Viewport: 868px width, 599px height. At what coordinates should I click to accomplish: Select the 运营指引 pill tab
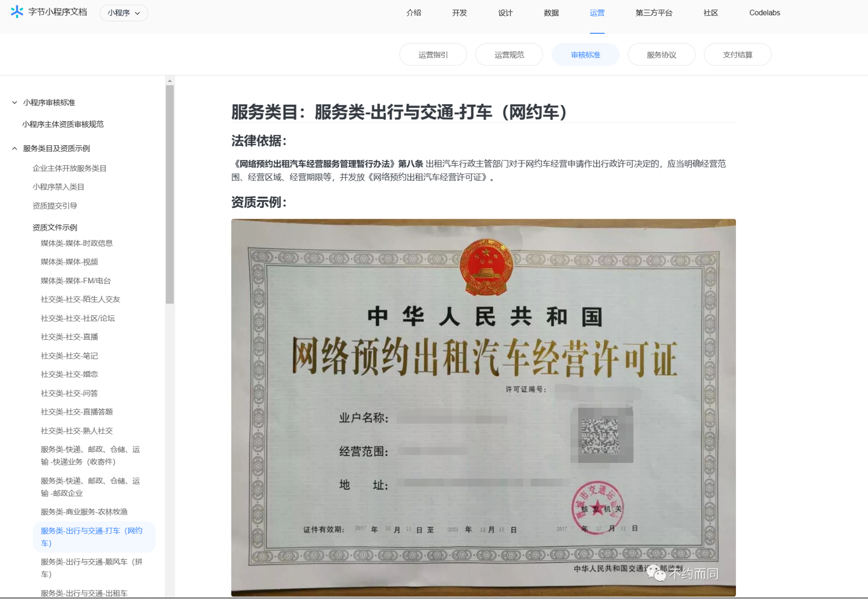[433, 55]
